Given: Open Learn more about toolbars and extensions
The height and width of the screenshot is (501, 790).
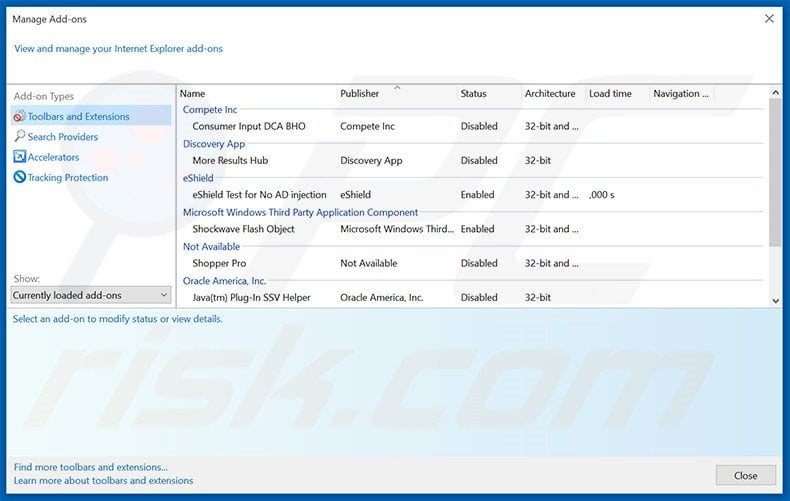Looking at the screenshot, I should click(103, 481).
